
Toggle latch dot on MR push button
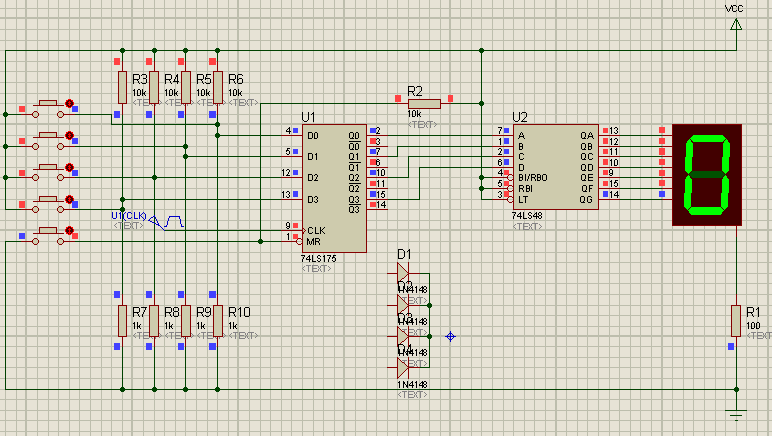pyautogui.click(x=69, y=230)
